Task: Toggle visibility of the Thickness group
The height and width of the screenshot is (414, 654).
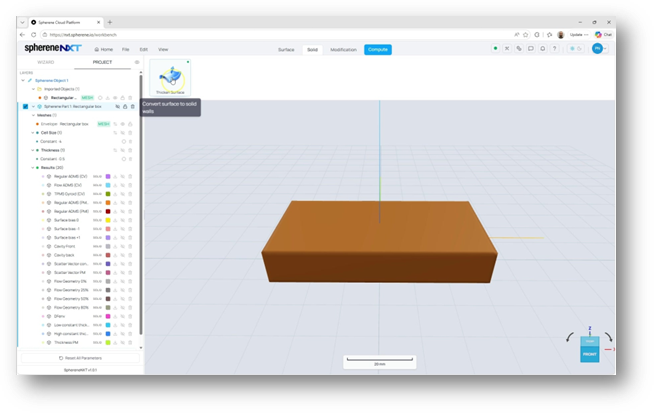Action: coord(123,151)
